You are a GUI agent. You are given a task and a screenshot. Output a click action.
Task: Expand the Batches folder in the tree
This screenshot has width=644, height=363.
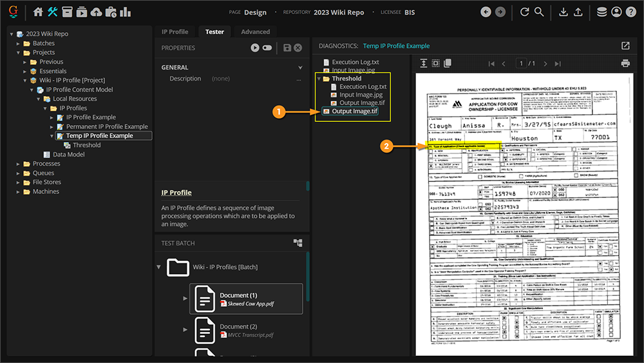(x=19, y=43)
